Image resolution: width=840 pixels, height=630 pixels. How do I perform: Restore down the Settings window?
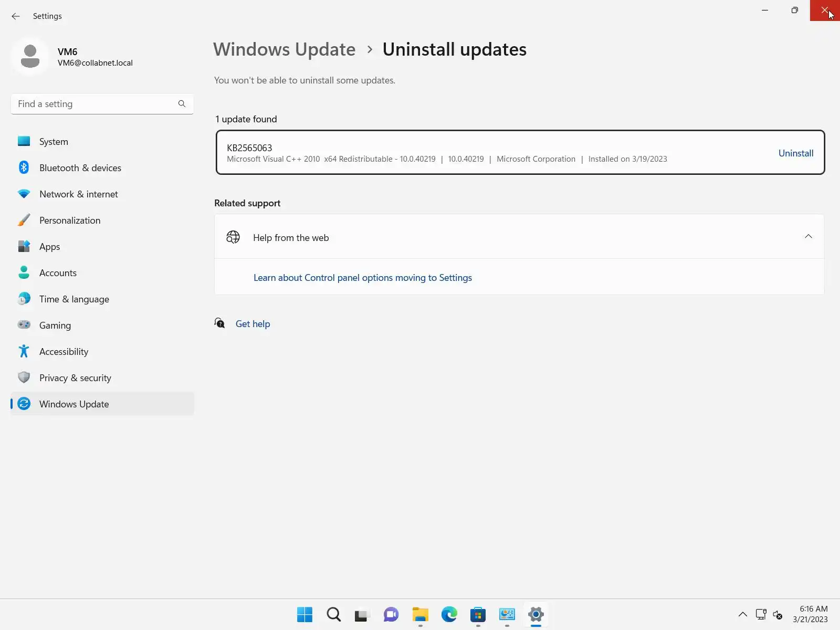pos(795,10)
